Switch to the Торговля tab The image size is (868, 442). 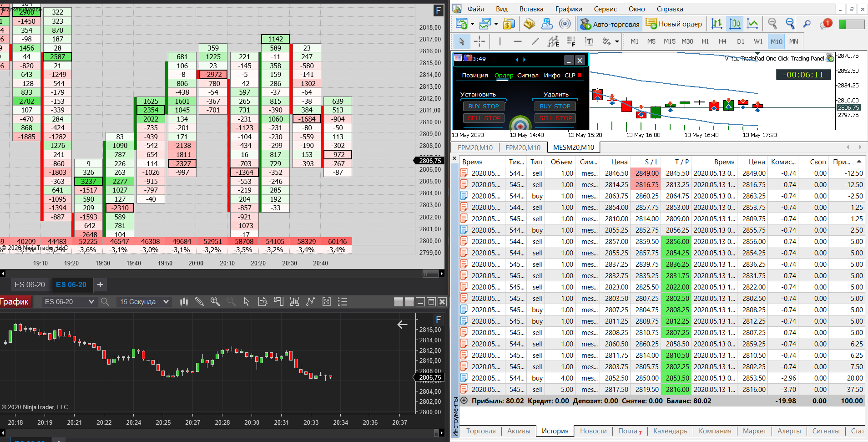coord(481,431)
